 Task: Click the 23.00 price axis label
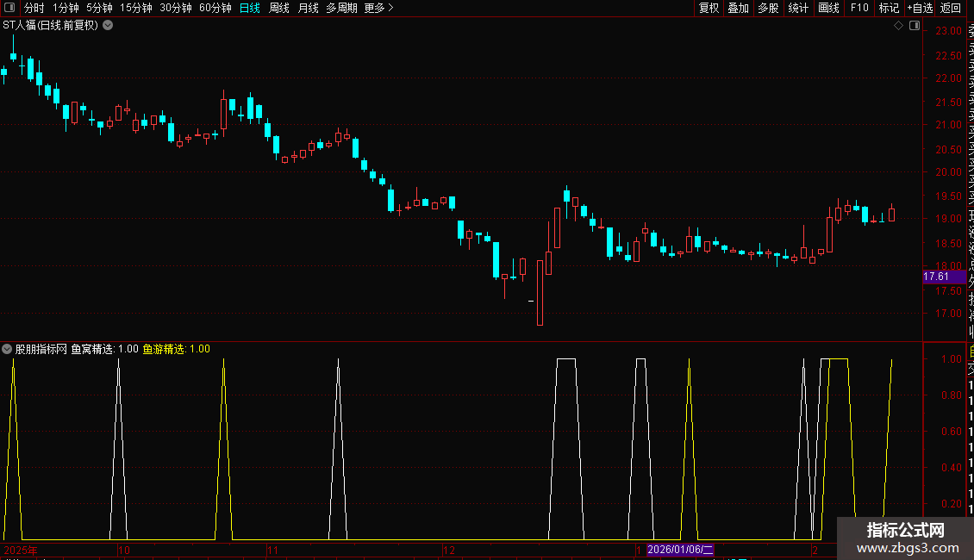coord(948,31)
